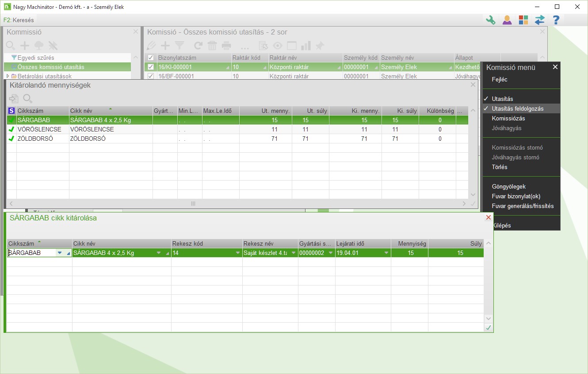Click the search icon in Kitárolandó mennyiségek

point(28,99)
